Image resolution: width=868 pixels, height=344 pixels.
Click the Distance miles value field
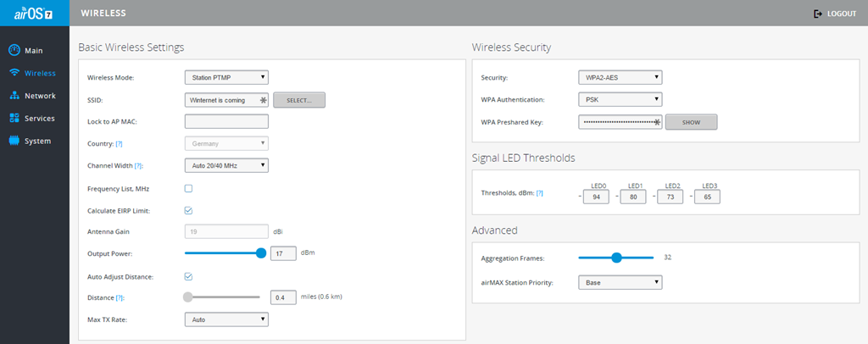[x=283, y=297]
